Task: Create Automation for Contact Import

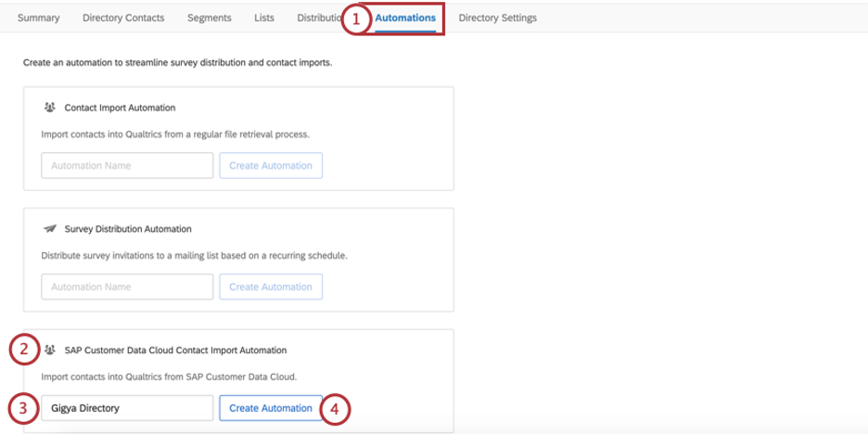Action: [x=271, y=165]
